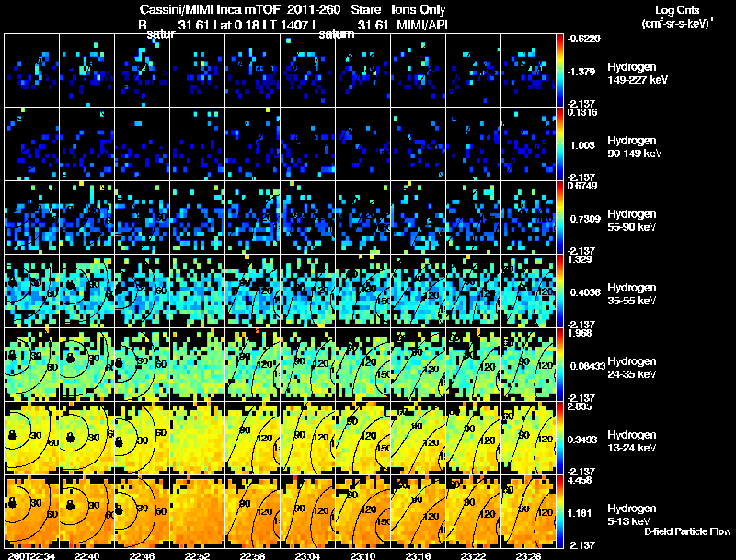Select the 'Hydrogen 13-24 keV' energy label
Image resolution: width=736 pixels, height=560 pixels.
pyautogui.click(x=636, y=441)
